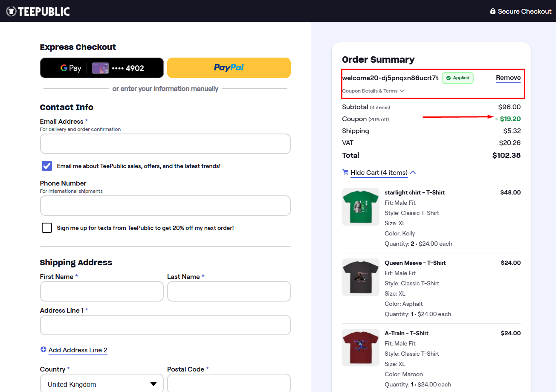
Task: Click the VAT amount $20.26
Action: coord(510,143)
